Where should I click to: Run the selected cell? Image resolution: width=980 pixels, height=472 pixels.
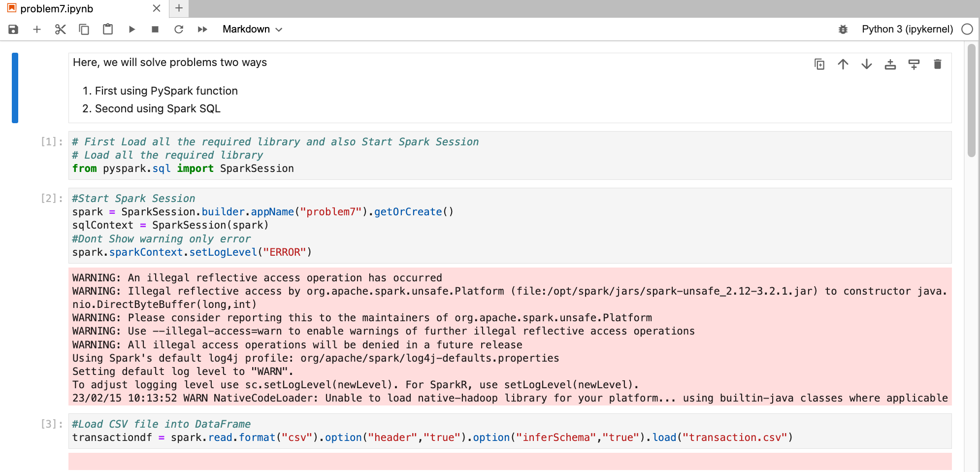[x=131, y=30]
